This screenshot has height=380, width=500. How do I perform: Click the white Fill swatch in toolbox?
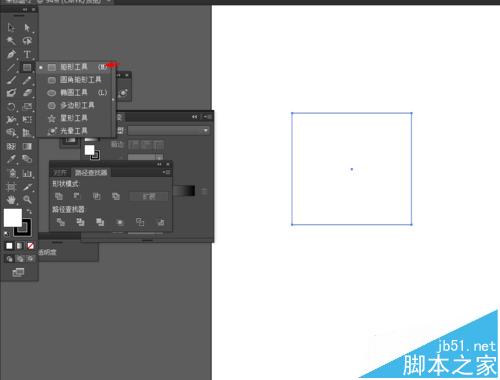coord(13,217)
